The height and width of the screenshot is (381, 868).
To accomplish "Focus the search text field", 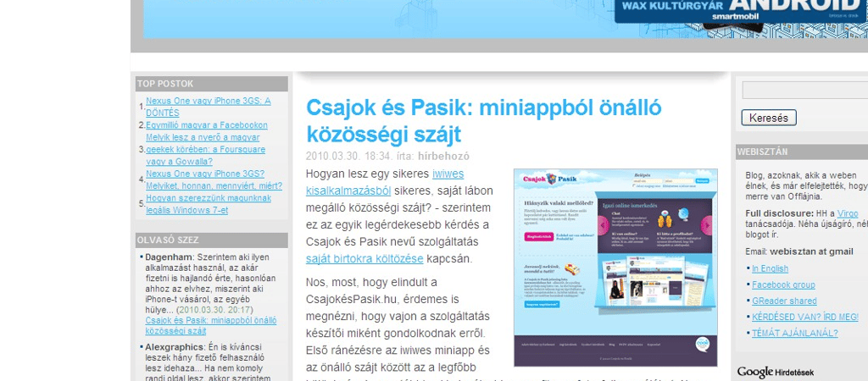I will [804, 90].
